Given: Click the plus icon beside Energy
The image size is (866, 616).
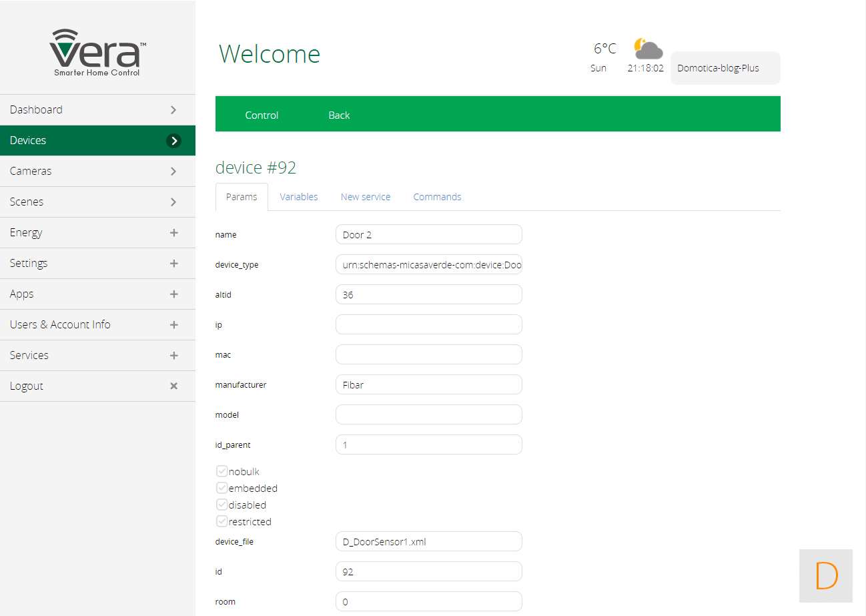Looking at the screenshot, I should point(173,232).
